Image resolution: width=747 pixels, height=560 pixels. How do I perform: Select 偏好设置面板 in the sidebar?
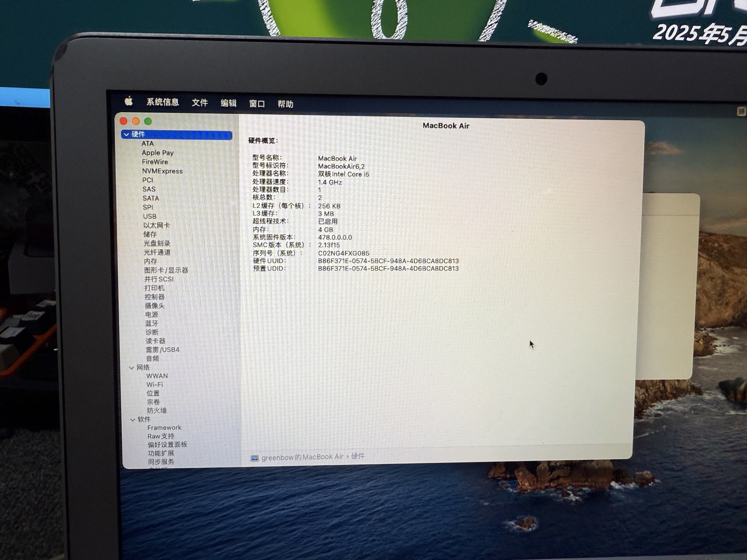[168, 444]
